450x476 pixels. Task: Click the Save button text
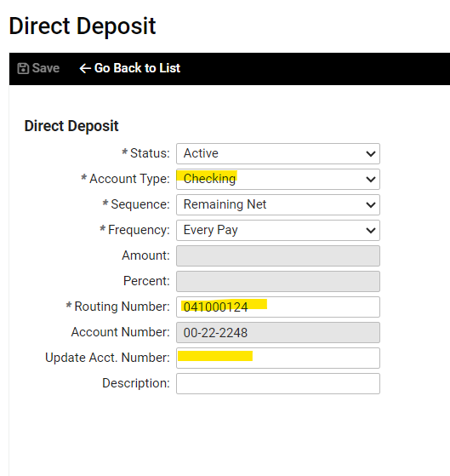tap(46, 68)
